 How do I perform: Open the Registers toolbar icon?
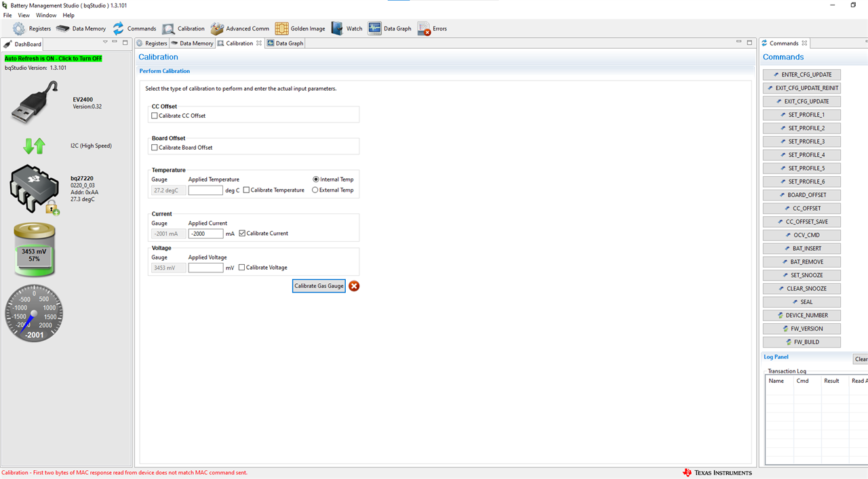[x=19, y=28]
